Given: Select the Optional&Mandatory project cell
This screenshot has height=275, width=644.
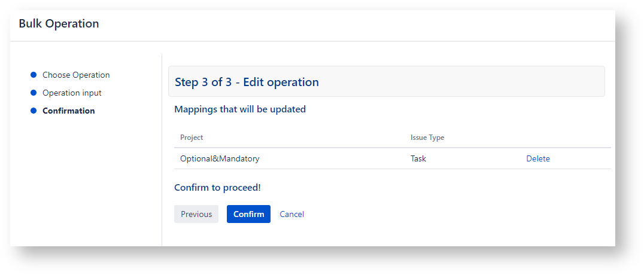Looking at the screenshot, I should click(220, 159).
